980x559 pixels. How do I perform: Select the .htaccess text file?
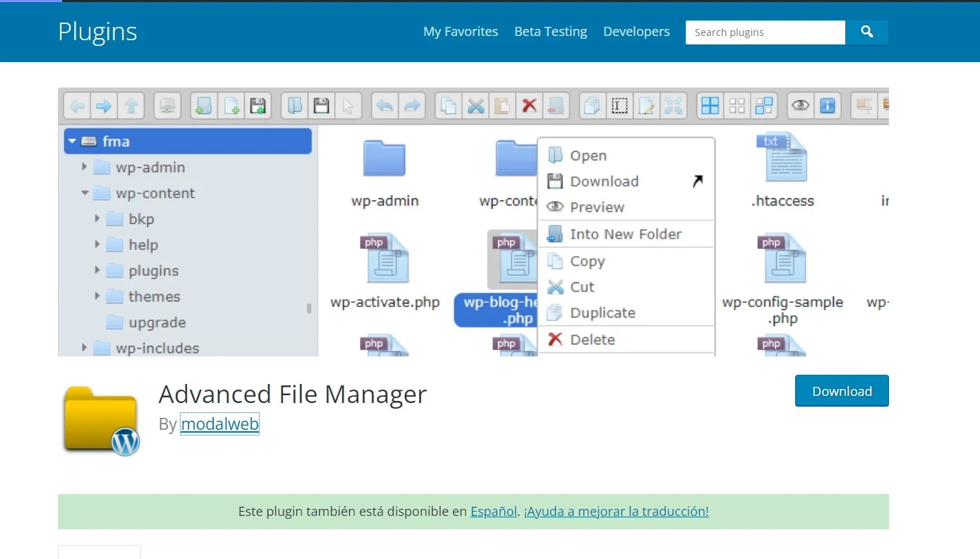(x=782, y=171)
